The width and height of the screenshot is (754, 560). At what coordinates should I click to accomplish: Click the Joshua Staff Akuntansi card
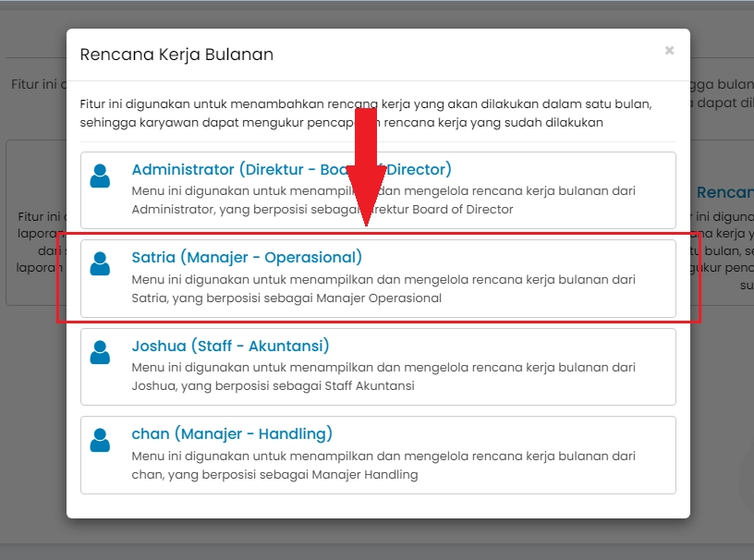point(379,367)
